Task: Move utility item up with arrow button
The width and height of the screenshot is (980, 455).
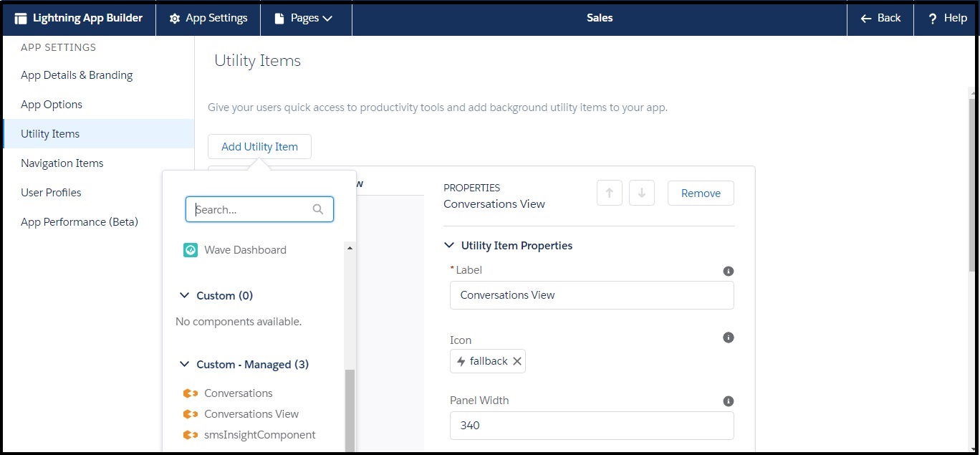Action: click(610, 193)
